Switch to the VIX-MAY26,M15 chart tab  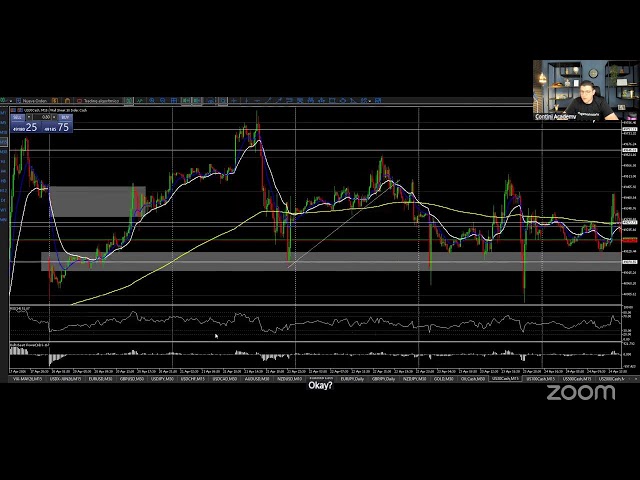coord(27,379)
